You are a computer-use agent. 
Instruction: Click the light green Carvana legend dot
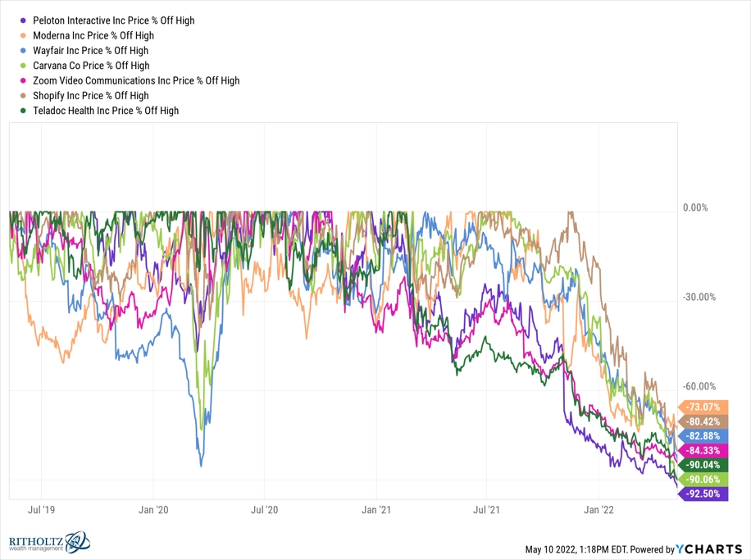pos(23,66)
